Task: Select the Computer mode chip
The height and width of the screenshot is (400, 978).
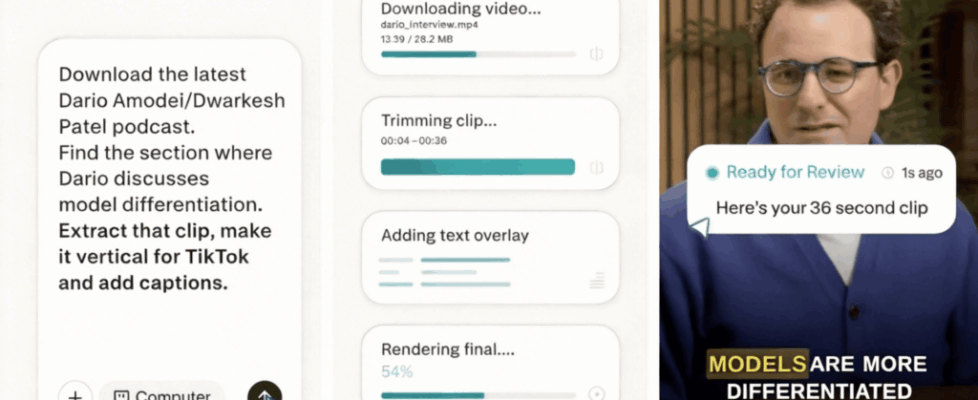Action: 162,393
